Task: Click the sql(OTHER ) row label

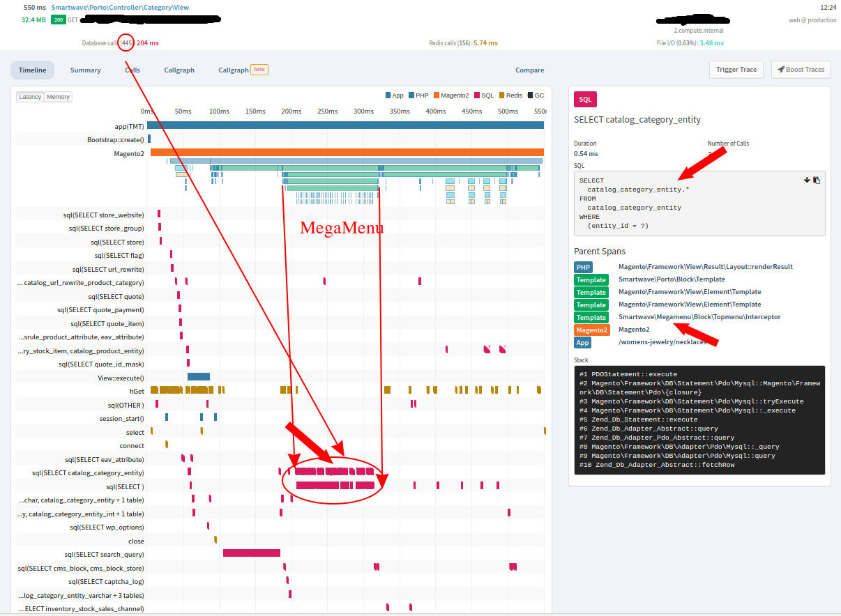Action: pyautogui.click(x=126, y=405)
